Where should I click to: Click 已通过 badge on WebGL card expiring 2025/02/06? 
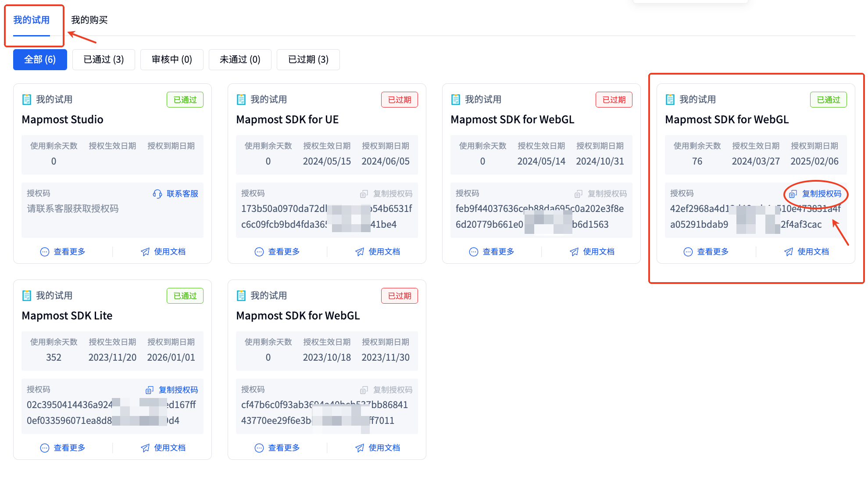tap(829, 100)
